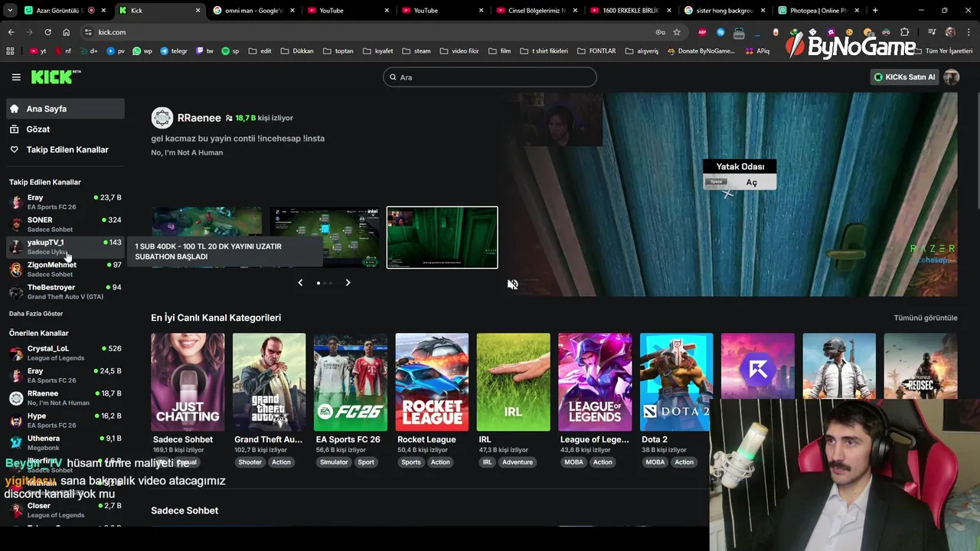
Task: Switch to sister hong background tab
Action: 724,11
